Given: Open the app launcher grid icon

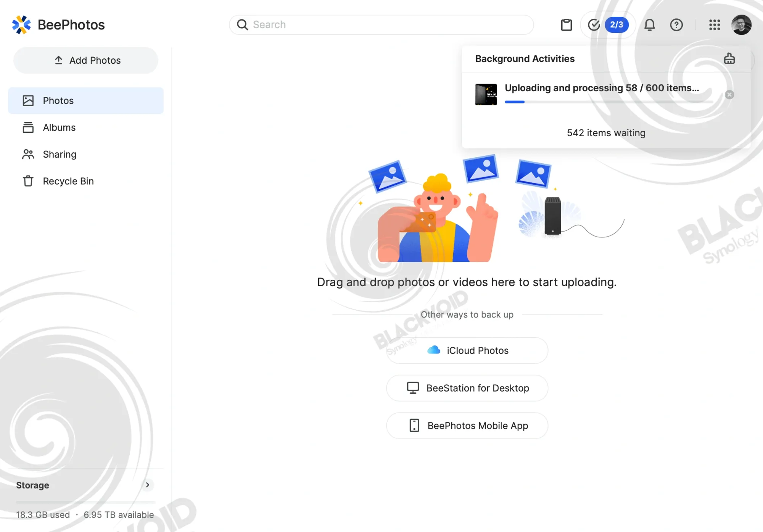Looking at the screenshot, I should 715,25.
